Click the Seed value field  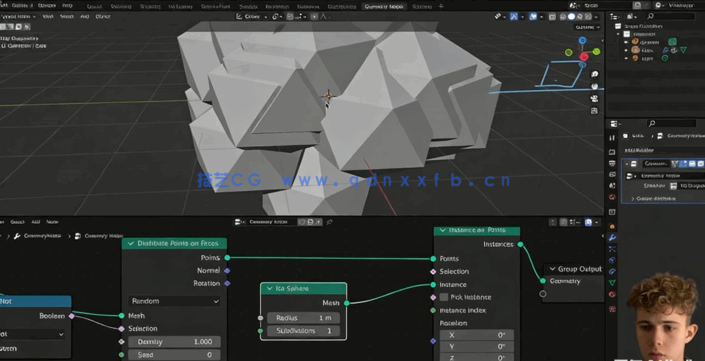point(174,355)
